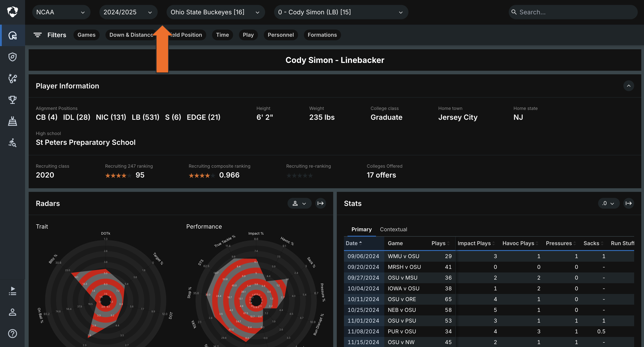
Task: Sort stats by Impact Plays column
Action: 476,243
